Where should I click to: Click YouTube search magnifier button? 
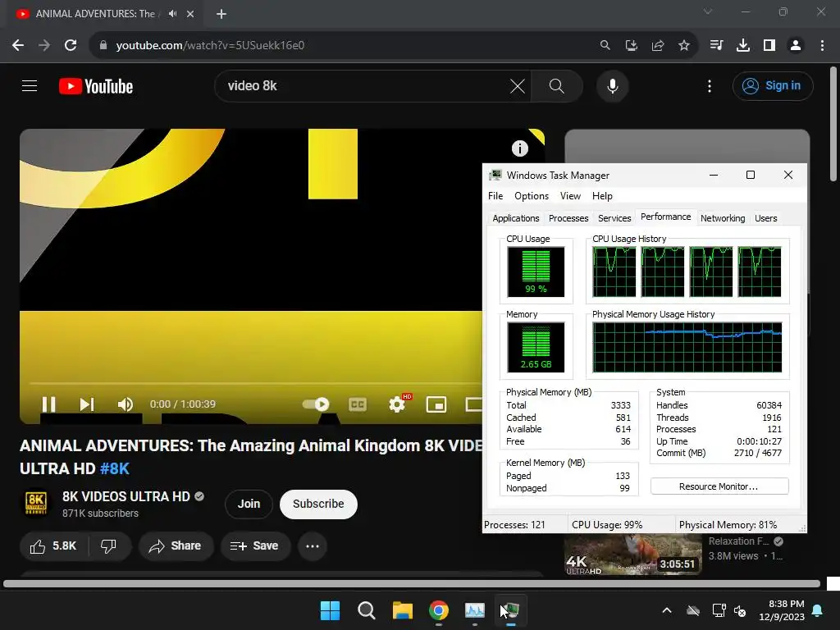[557, 86]
